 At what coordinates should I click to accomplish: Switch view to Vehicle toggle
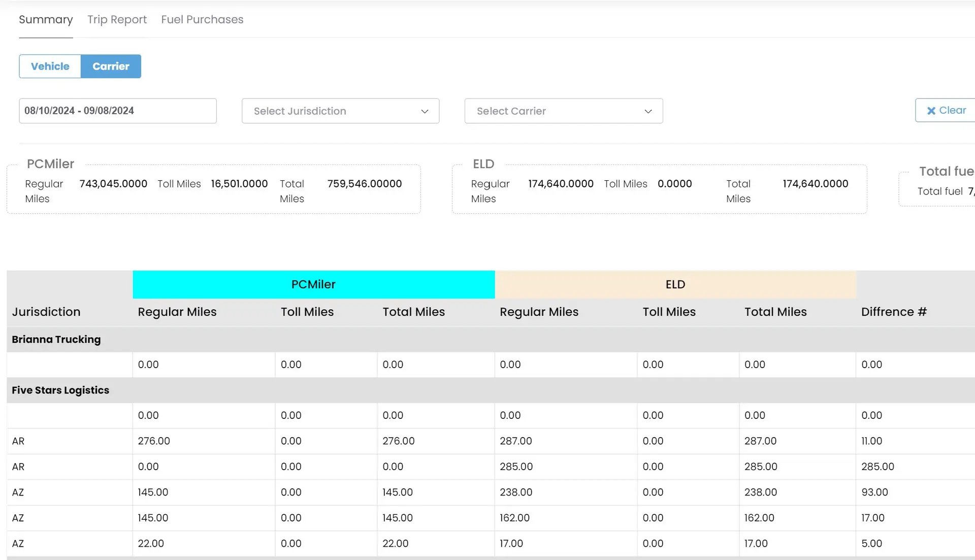coord(50,67)
